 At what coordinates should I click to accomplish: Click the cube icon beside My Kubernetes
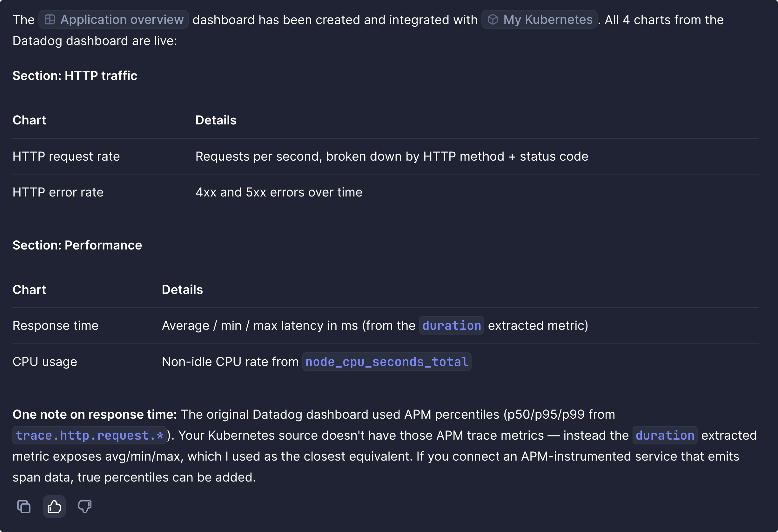pos(493,20)
